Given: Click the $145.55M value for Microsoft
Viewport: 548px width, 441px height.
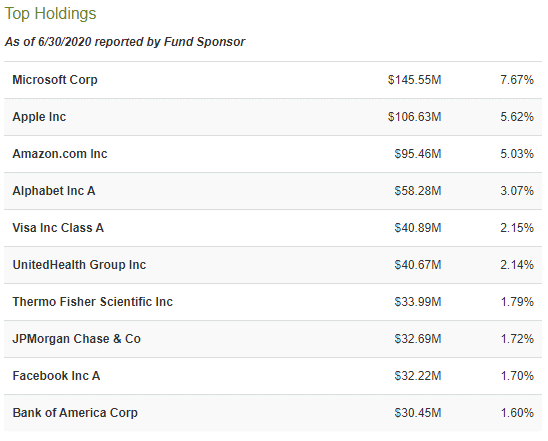Looking at the screenshot, I should coord(414,80).
